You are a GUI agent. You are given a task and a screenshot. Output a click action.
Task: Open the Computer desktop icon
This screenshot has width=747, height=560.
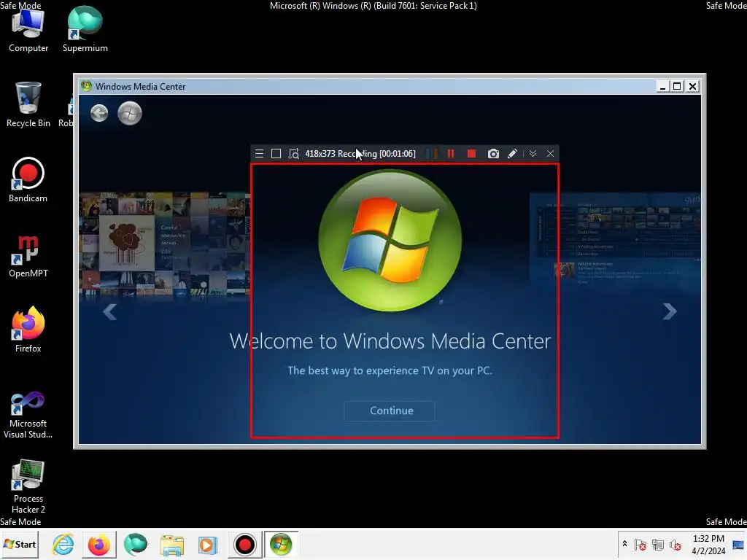[x=28, y=31]
